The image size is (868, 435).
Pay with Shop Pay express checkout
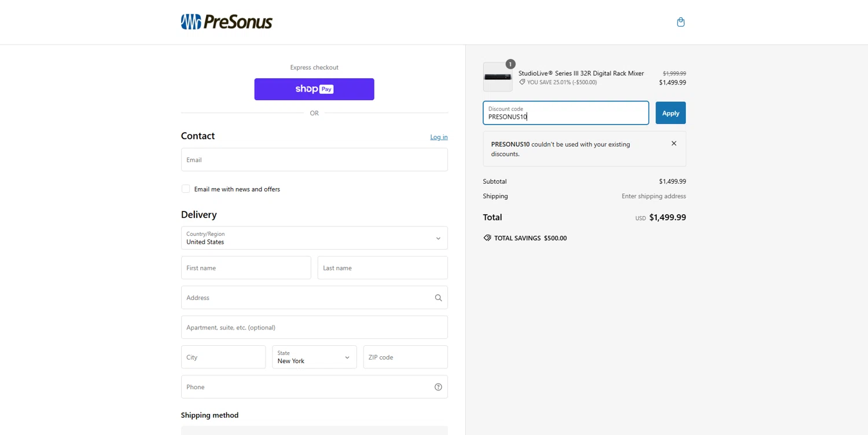[314, 89]
